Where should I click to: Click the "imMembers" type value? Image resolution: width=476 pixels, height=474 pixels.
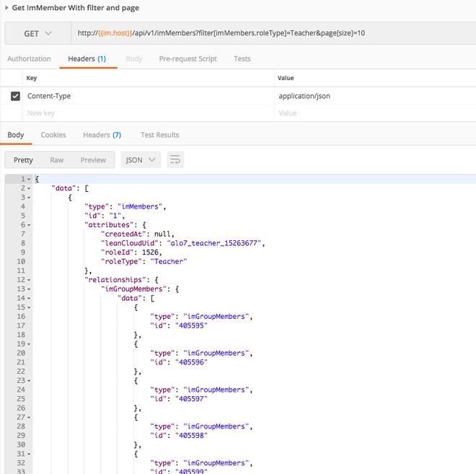pos(140,207)
